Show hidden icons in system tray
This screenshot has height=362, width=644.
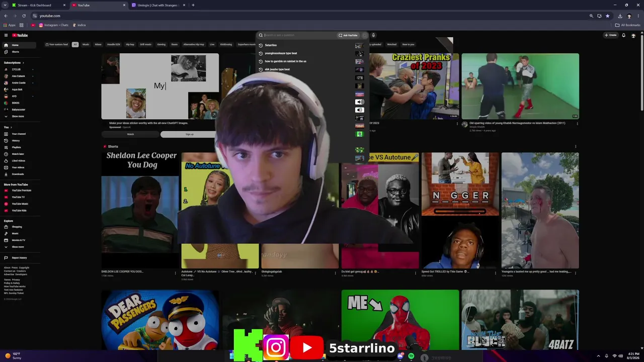(x=598, y=356)
